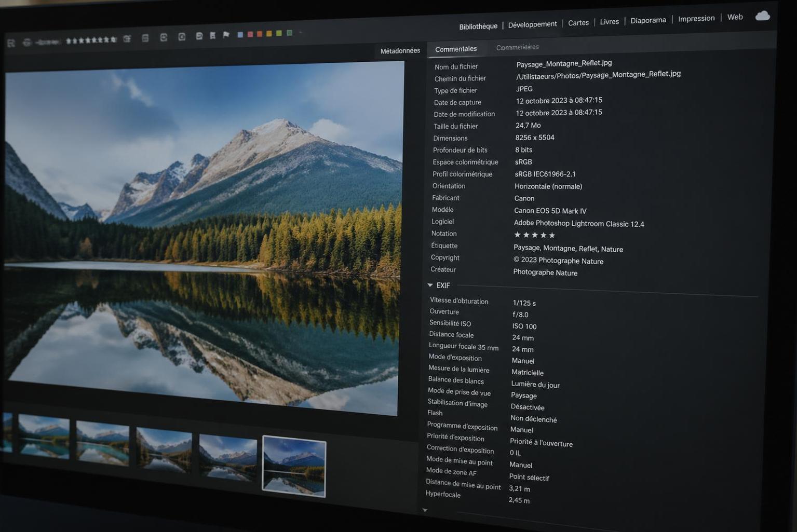797x532 pixels.
Task: Expand the bottom panel chevron
Action: tap(425, 510)
